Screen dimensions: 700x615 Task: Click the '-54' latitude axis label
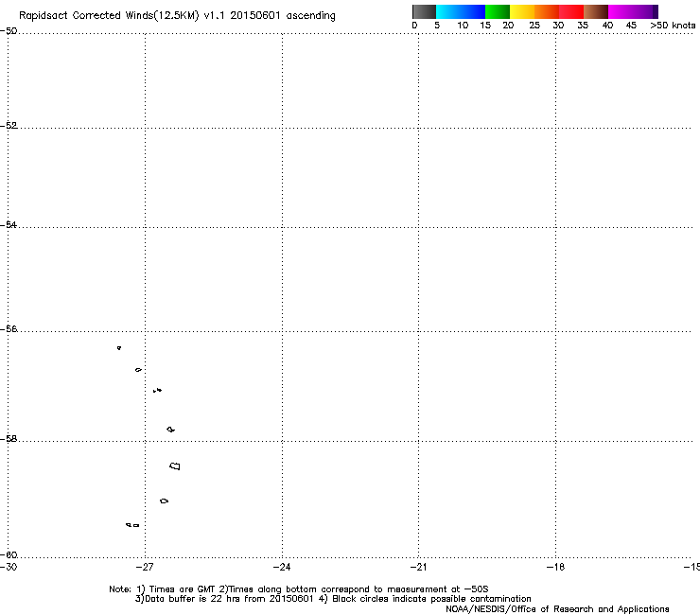(9, 224)
